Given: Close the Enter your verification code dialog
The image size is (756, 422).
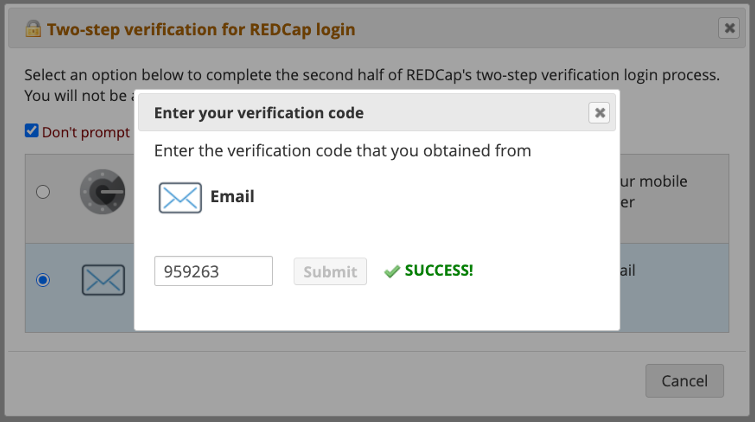Looking at the screenshot, I should coord(599,113).
